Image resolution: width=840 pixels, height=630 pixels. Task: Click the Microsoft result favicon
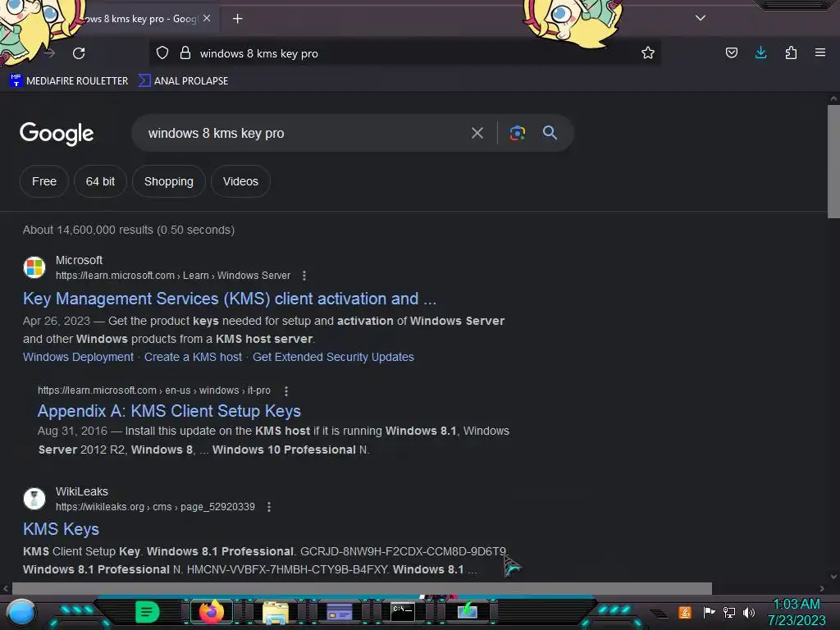pos(34,267)
